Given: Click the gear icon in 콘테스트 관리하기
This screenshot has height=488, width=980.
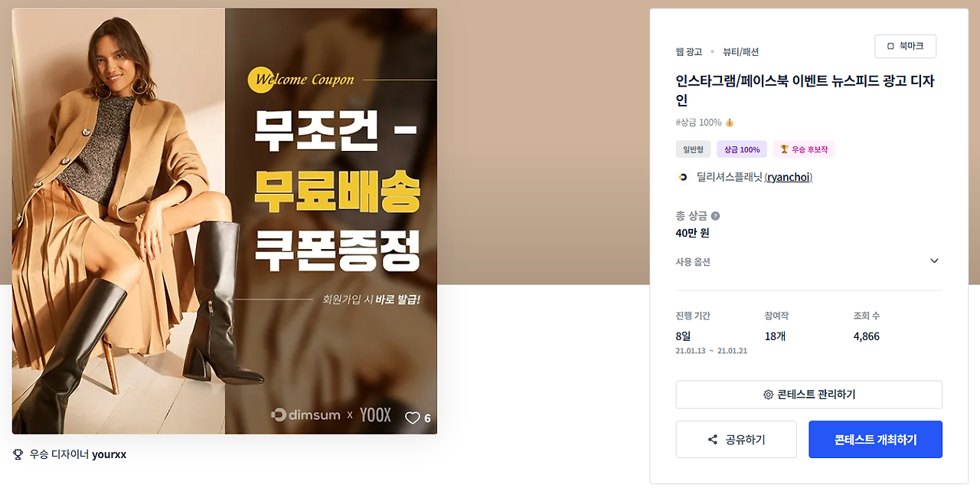Looking at the screenshot, I should [x=768, y=395].
